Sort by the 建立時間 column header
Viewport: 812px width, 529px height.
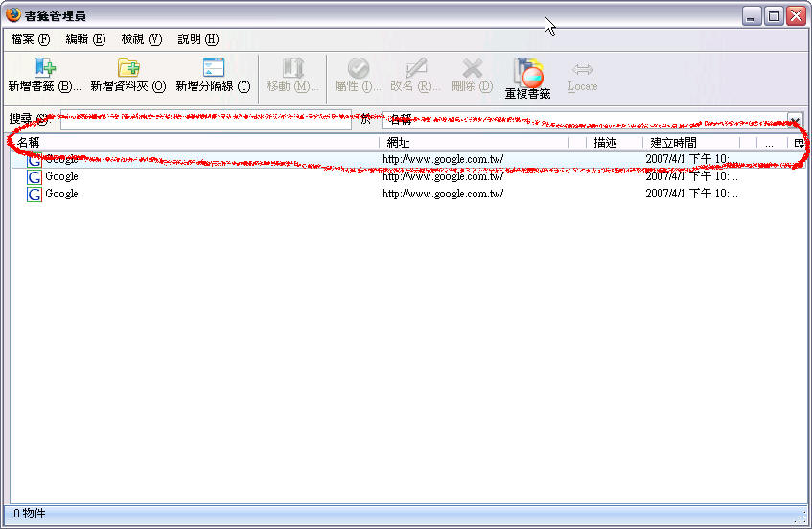coord(691,143)
